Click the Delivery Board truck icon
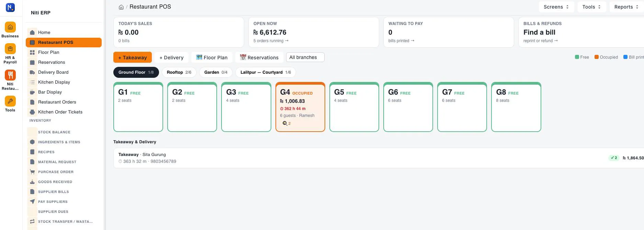The width and height of the screenshot is (644, 230). pos(32,72)
